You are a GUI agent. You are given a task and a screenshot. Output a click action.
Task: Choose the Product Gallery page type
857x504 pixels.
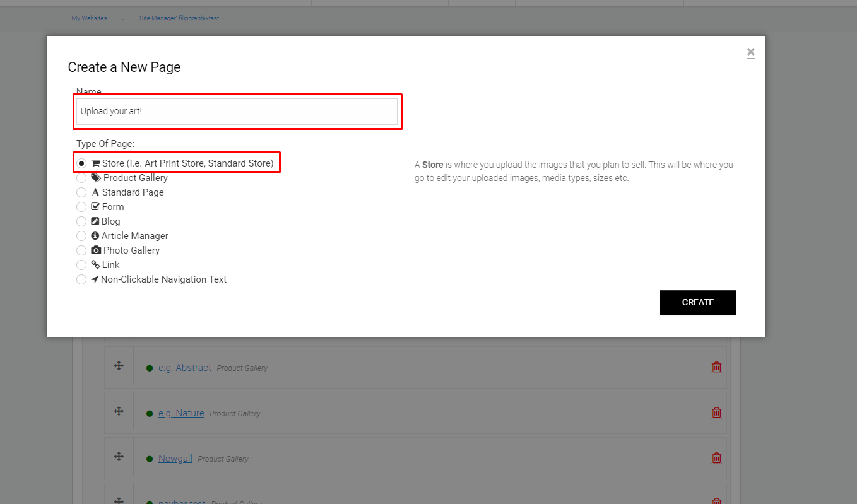tap(81, 178)
